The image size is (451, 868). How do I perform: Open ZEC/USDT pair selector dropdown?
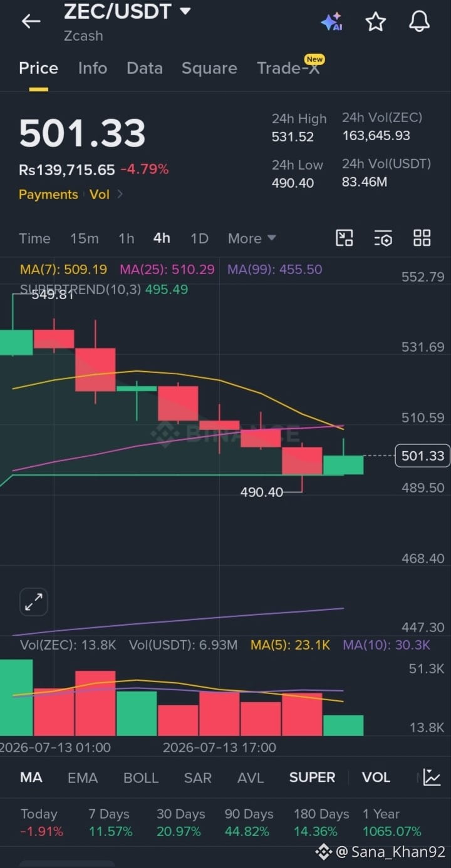[x=128, y=11]
